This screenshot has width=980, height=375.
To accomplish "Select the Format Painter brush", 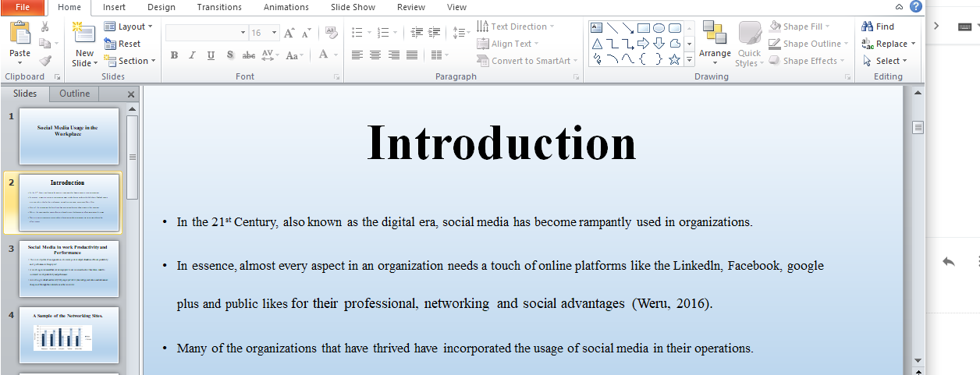I will coord(44,61).
